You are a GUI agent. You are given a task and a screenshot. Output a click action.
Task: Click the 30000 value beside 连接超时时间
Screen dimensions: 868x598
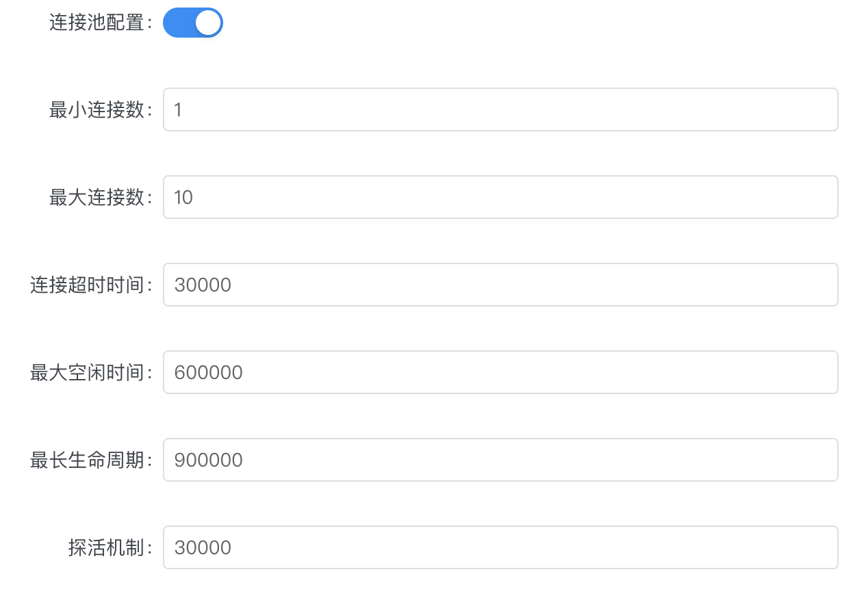pos(203,285)
